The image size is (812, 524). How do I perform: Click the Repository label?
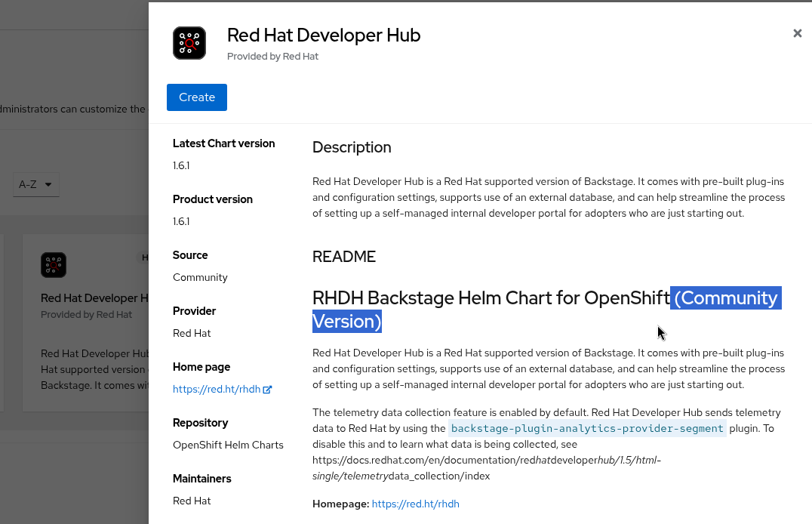click(x=201, y=423)
